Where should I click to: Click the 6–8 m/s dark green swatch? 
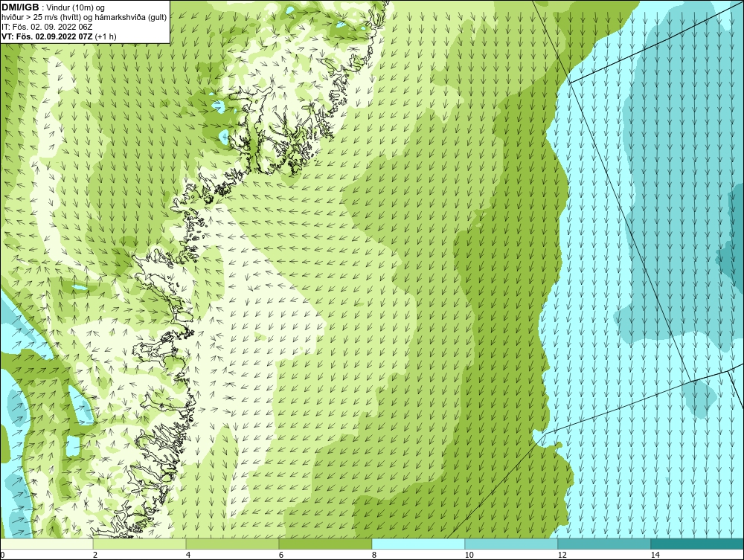326,544
